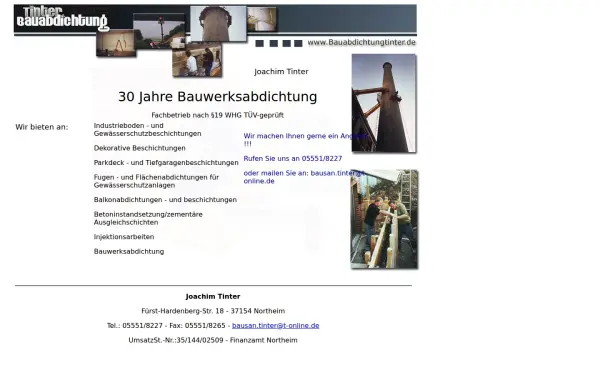Click the first dark square in header

259,43
